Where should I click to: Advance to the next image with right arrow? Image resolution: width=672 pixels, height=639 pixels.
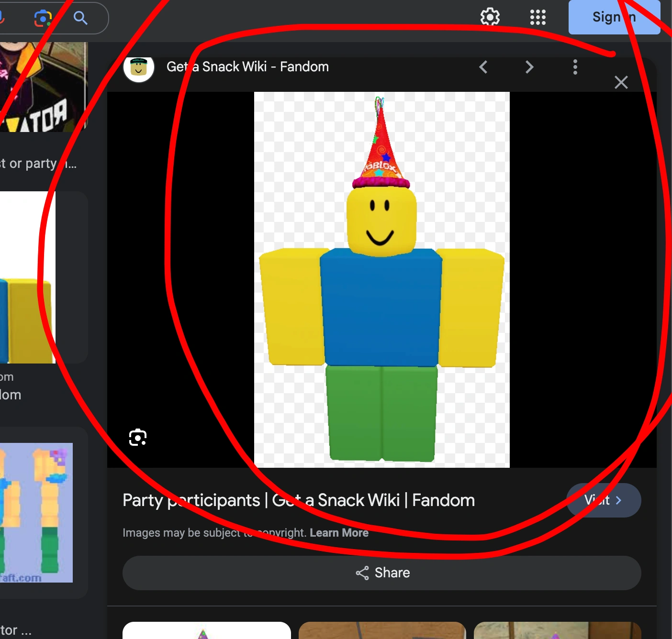pos(529,67)
